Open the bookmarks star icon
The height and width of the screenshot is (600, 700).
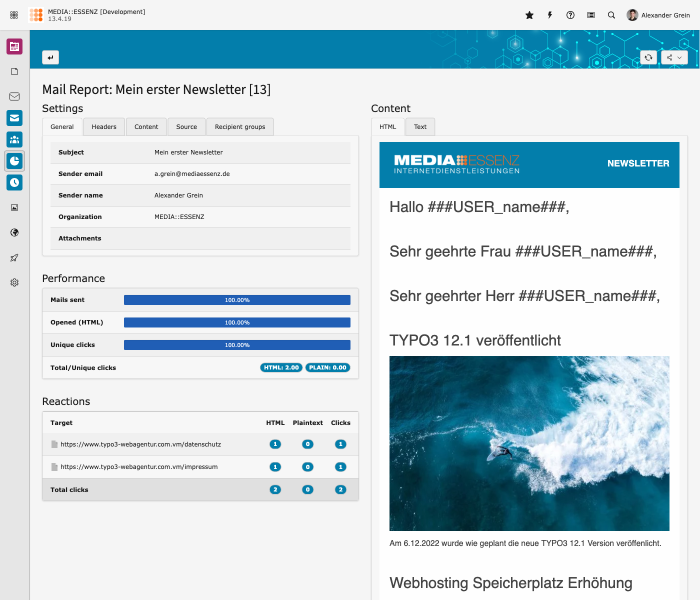pyautogui.click(x=529, y=15)
